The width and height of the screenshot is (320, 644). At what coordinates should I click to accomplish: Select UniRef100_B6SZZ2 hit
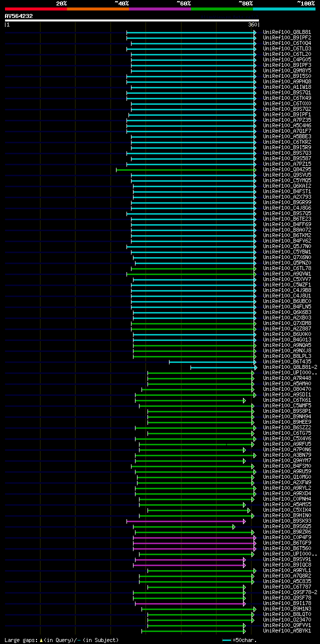tap(287, 428)
